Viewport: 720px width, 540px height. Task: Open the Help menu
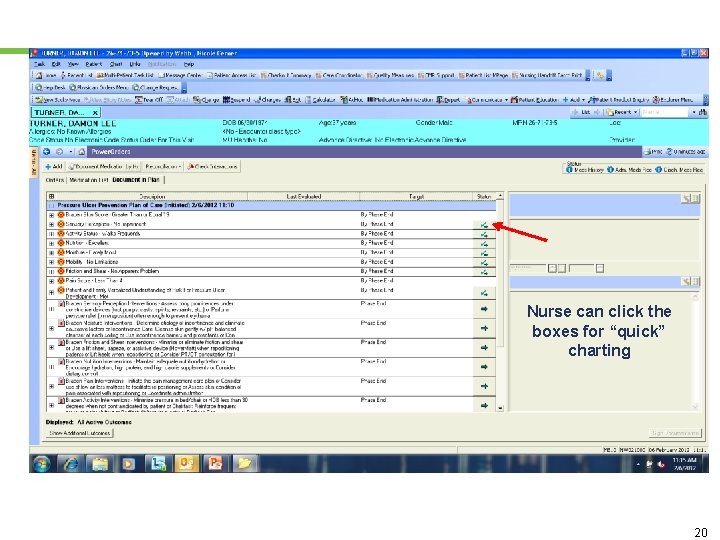pos(189,64)
